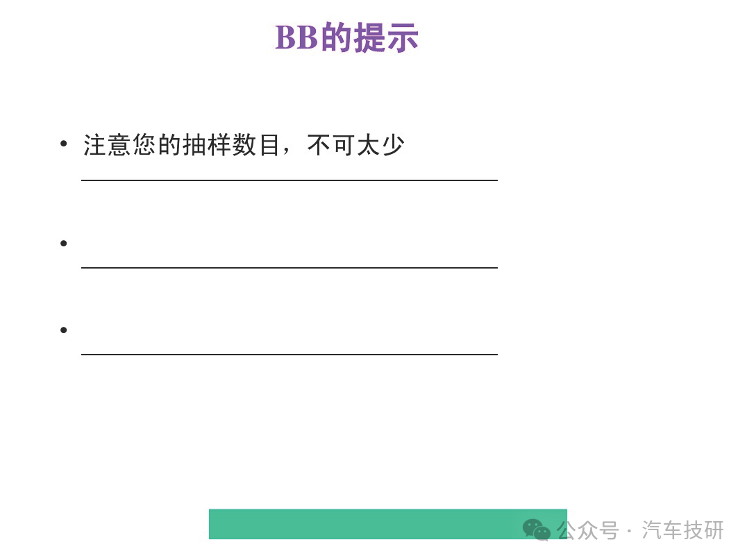
Task: Click the bottom blank fill-in line
Action: (289, 355)
